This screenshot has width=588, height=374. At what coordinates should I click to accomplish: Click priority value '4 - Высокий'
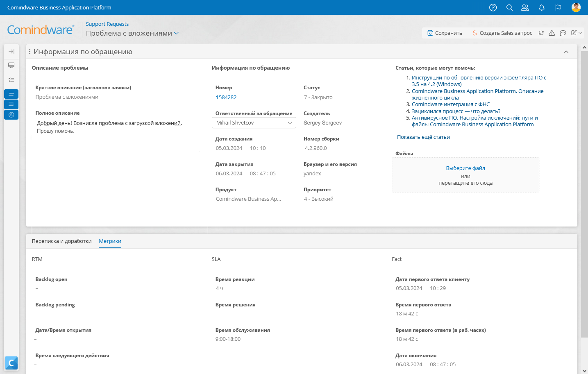pos(318,199)
